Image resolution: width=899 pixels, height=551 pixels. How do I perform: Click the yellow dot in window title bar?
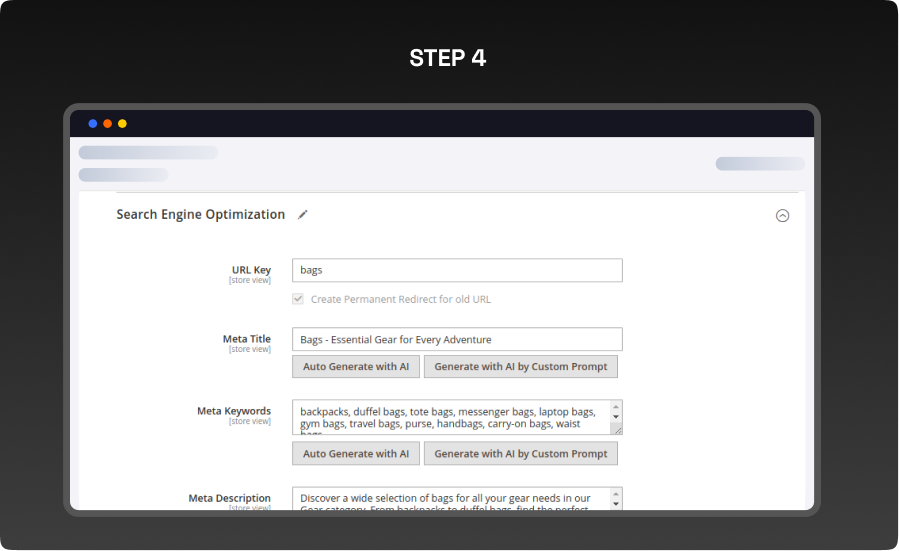[122, 124]
